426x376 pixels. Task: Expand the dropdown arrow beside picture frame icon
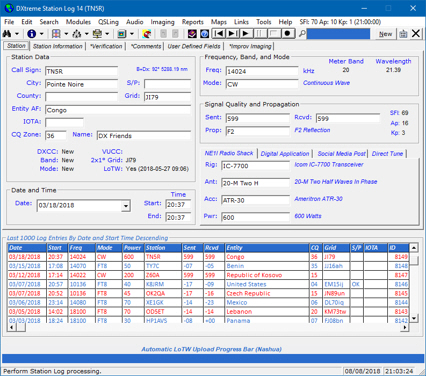(132, 34)
